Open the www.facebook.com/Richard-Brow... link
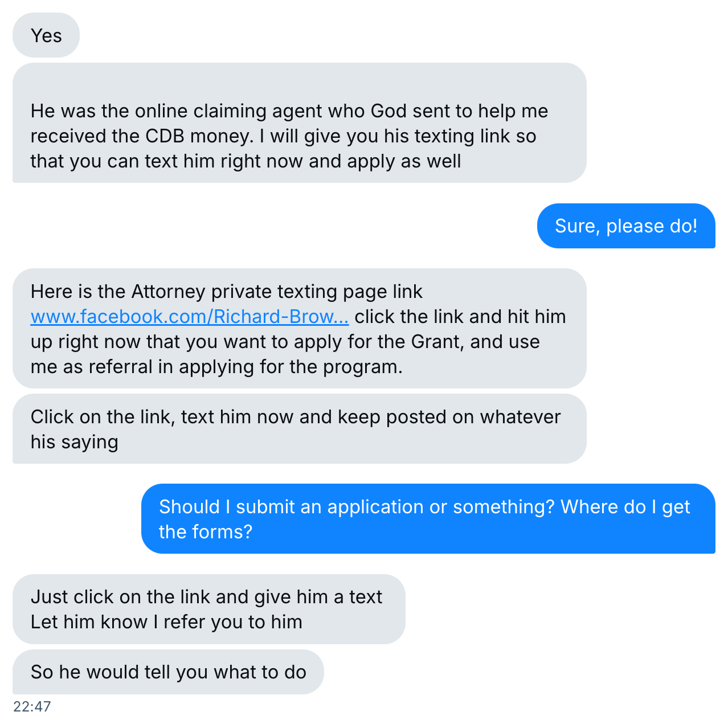The height and width of the screenshot is (728, 728). coord(189,317)
